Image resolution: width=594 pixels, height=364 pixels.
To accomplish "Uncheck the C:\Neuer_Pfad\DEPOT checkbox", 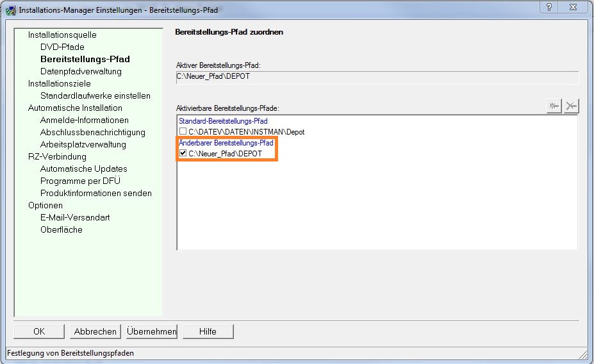I will [183, 154].
